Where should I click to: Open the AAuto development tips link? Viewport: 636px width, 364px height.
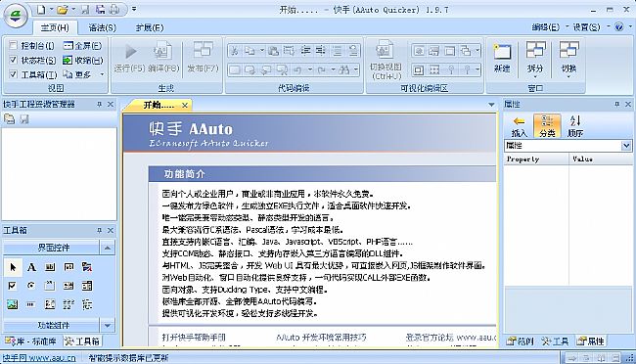(321, 338)
